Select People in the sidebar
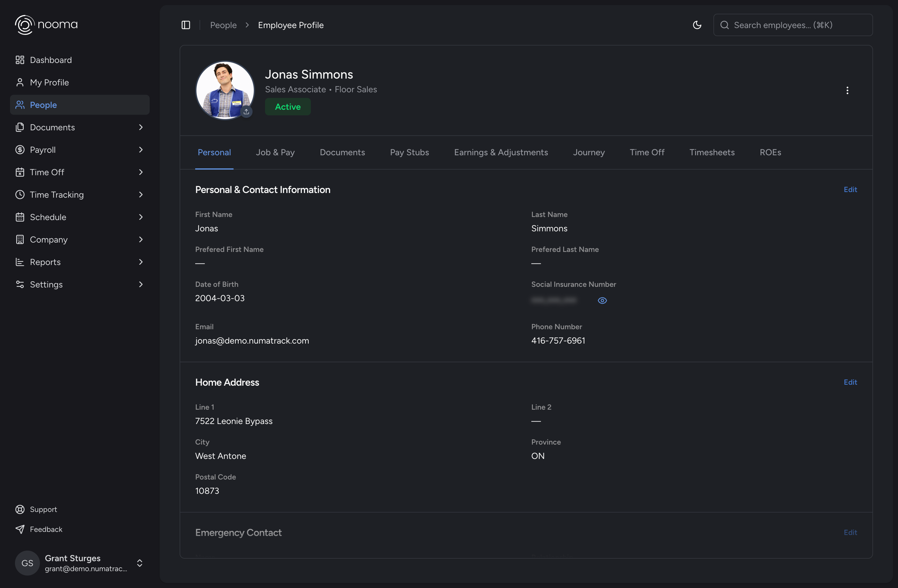Screen dimensions: 898x588 click(x=80, y=105)
